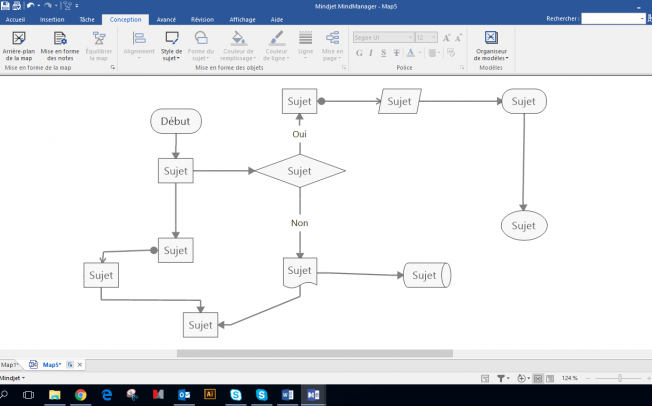The image size is (652, 406).
Task: Click the Équilibrer la map icon
Action: tap(99, 46)
